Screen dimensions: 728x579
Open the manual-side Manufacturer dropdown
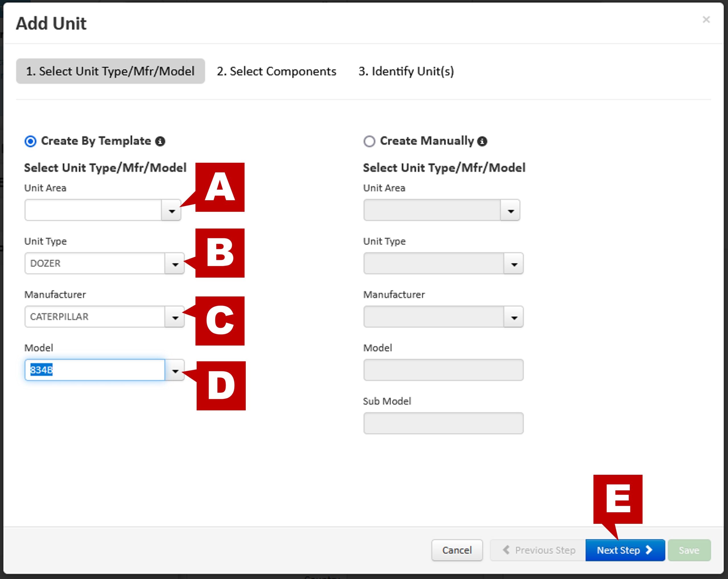[514, 317]
